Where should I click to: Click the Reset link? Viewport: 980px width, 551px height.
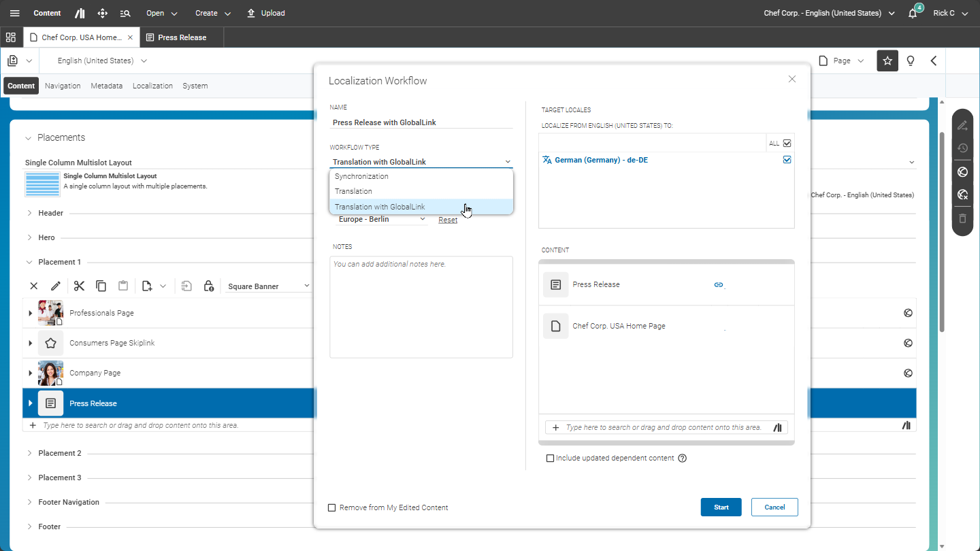pyautogui.click(x=448, y=220)
